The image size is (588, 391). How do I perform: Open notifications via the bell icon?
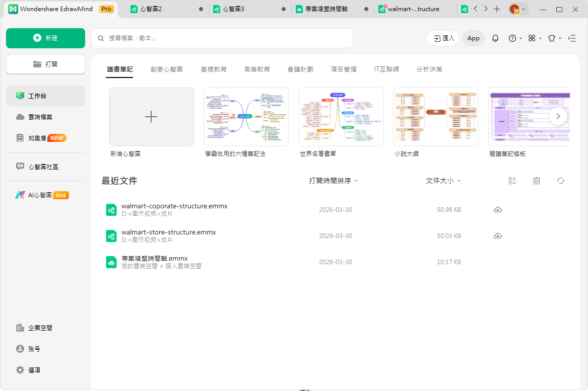(x=495, y=38)
